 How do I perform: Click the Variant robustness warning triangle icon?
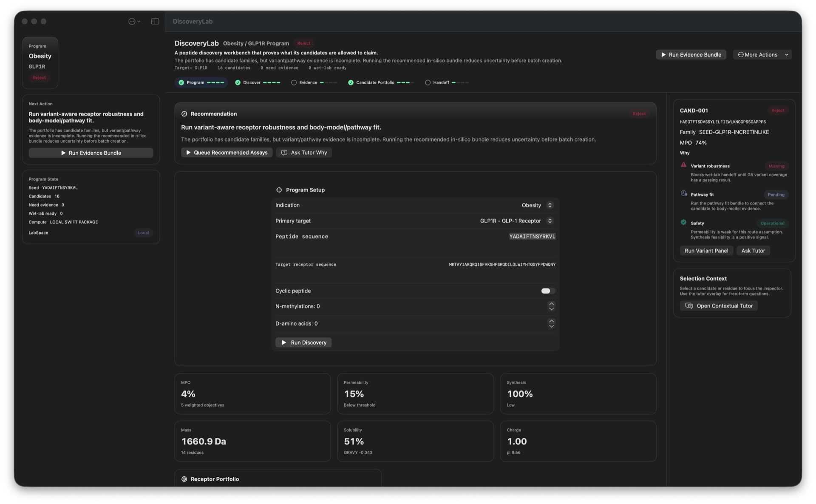[x=683, y=165]
